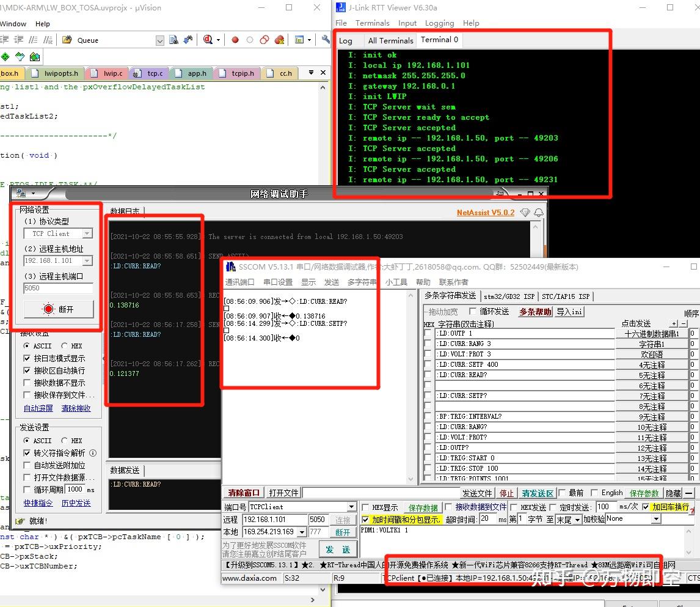Click the NetAssist V5.0.2 link
The height and width of the screenshot is (607, 700).
click(485, 213)
